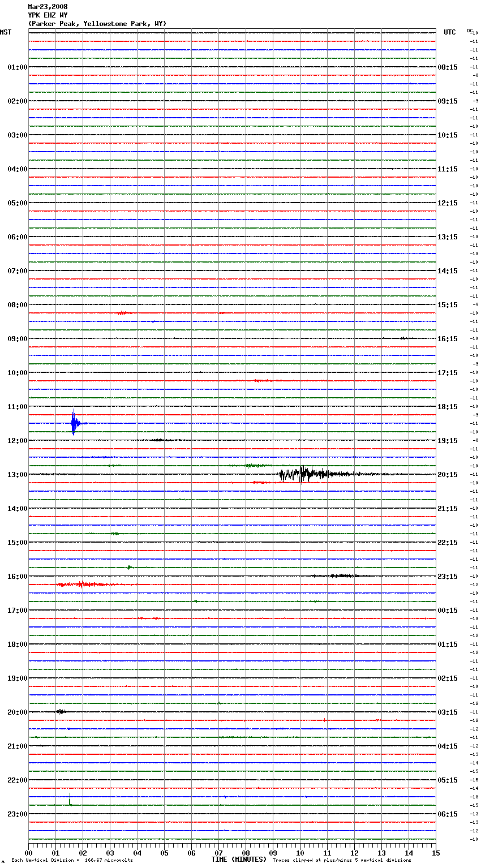481x868 pixels.
Task: Click the 08:00 MST time label
Action: (18, 305)
